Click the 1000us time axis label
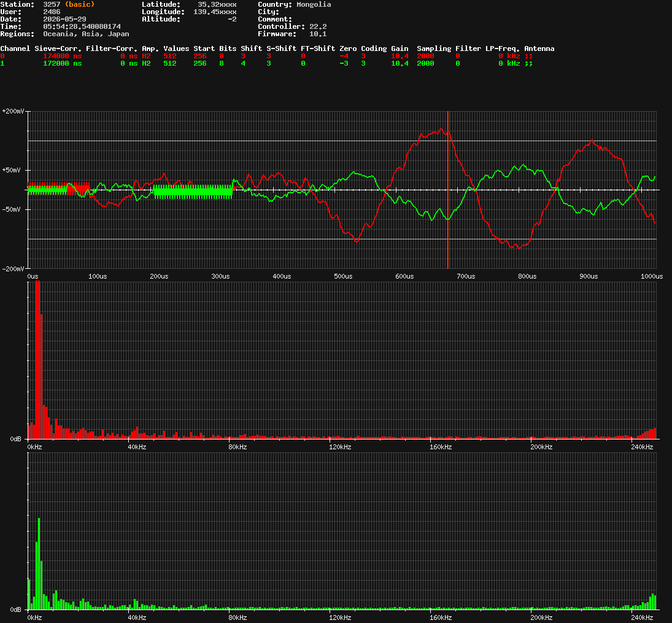 click(652, 276)
